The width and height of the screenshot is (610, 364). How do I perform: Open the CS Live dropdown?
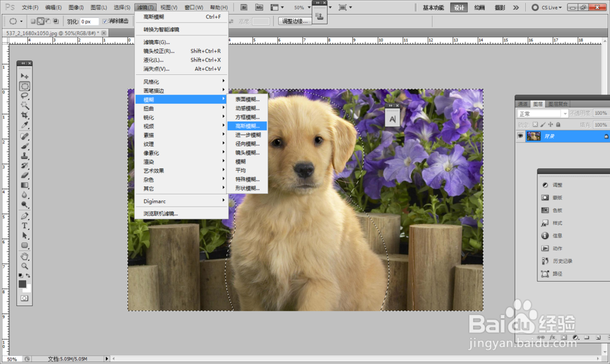(x=547, y=7)
